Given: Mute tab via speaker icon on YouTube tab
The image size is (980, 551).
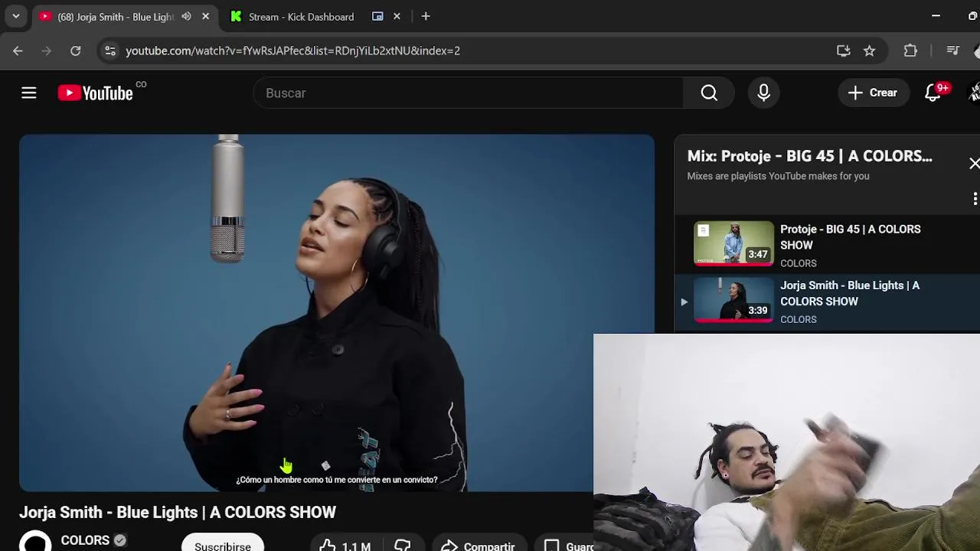Looking at the screenshot, I should 186,16.
